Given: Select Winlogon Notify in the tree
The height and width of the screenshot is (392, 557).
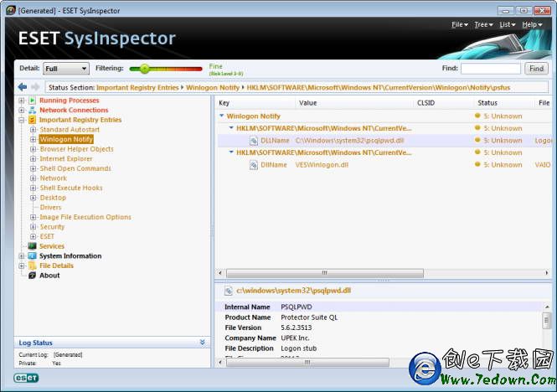Looking at the screenshot, I should point(66,139).
